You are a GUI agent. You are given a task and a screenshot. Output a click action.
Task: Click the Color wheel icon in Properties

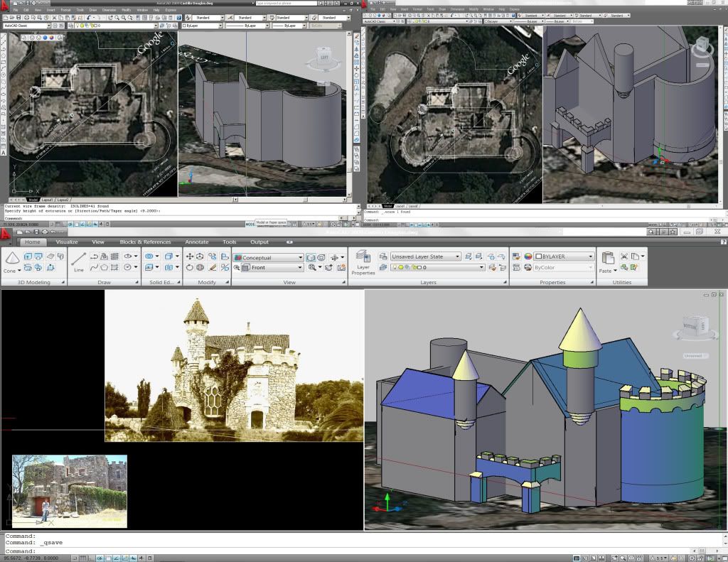(528, 256)
